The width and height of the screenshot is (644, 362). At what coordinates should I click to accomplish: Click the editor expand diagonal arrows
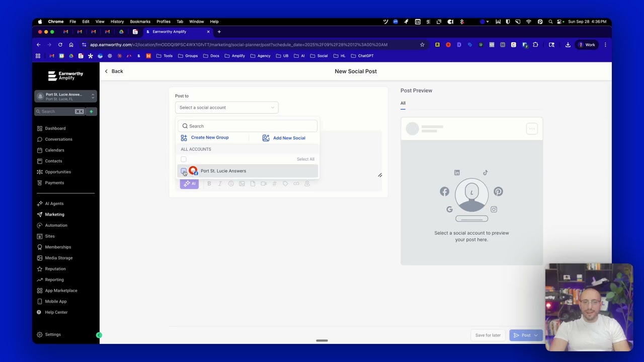[x=380, y=175]
